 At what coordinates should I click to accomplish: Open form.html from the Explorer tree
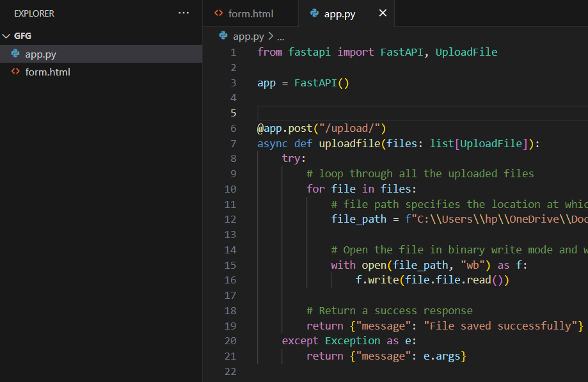click(x=47, y=72)
